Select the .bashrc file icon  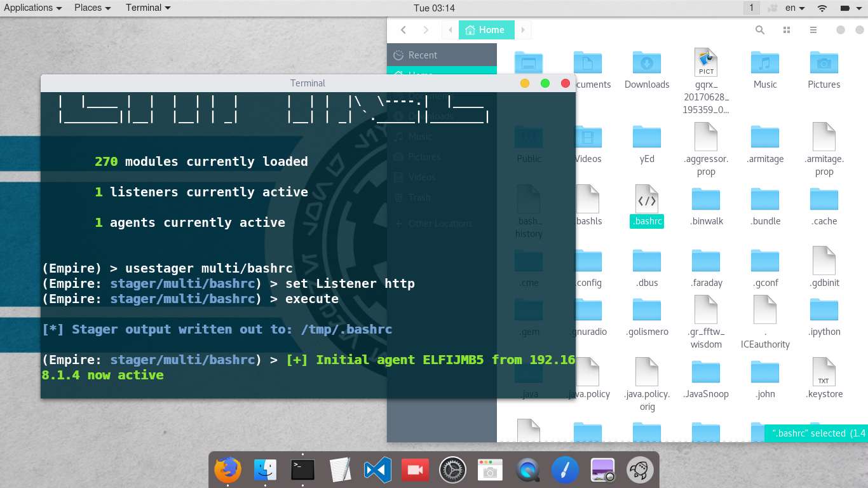647,199
